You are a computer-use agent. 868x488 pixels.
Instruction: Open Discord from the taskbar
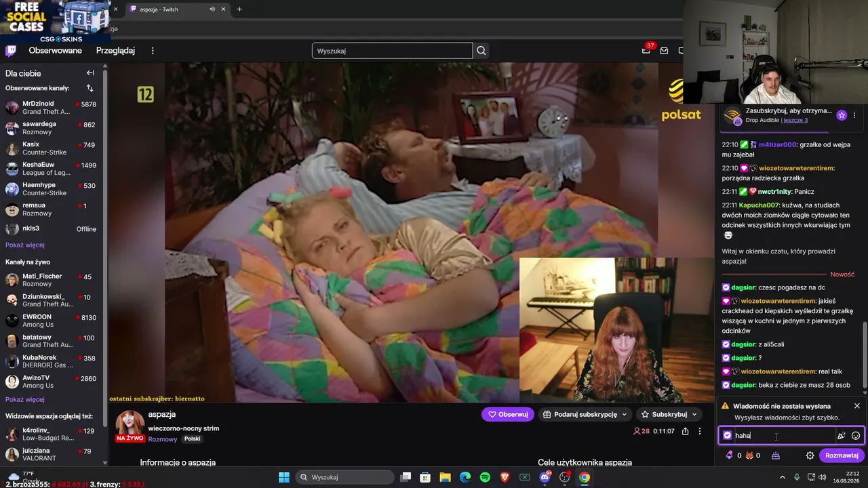[x=545, y=477]
